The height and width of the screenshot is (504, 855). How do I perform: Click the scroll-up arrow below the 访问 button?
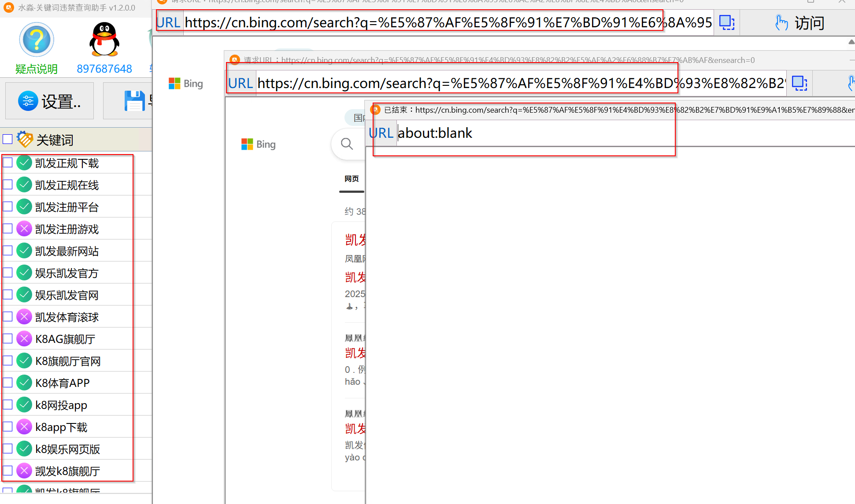[x=851, y=42]
